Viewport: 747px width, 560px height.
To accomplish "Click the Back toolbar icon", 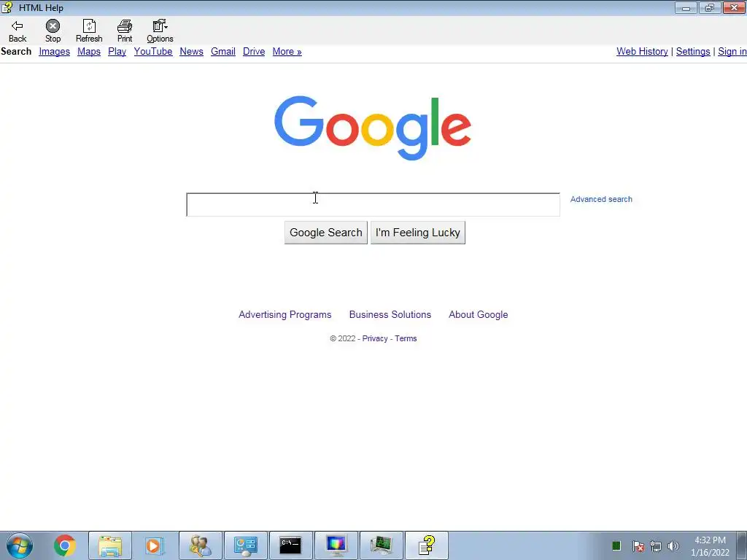I will [x=18, y=31].
